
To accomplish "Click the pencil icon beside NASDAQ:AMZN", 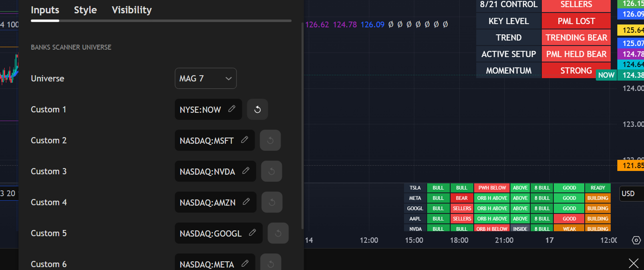I will click(246, 202).
